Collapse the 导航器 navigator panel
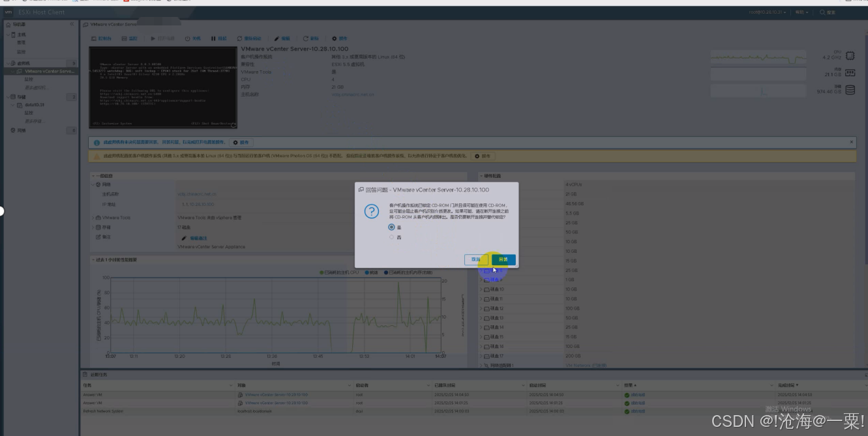This screenshot has height=436, width=868. pos(72,23)
